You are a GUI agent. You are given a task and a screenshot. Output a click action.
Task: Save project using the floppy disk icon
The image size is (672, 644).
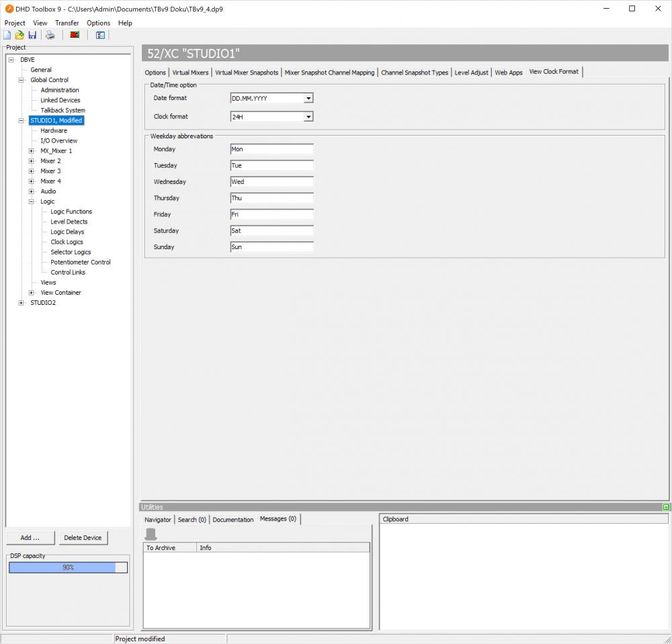(32, 35)
